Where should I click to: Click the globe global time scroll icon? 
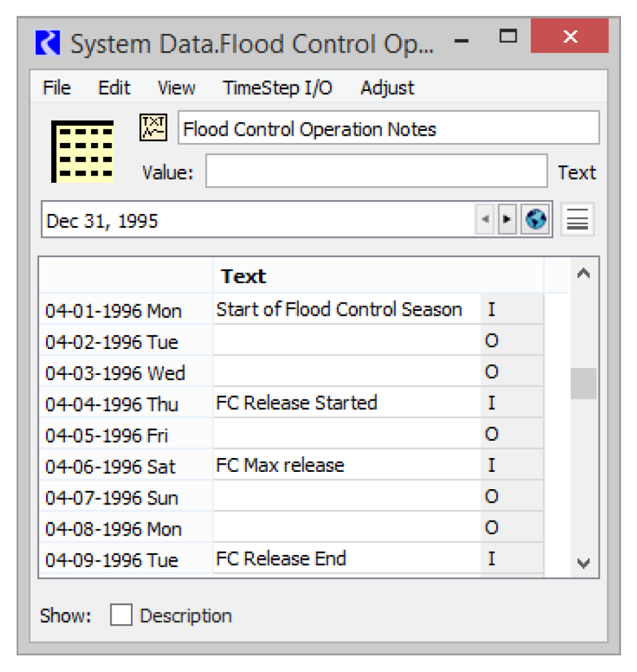pyautogui.click(x=535, y=220)
